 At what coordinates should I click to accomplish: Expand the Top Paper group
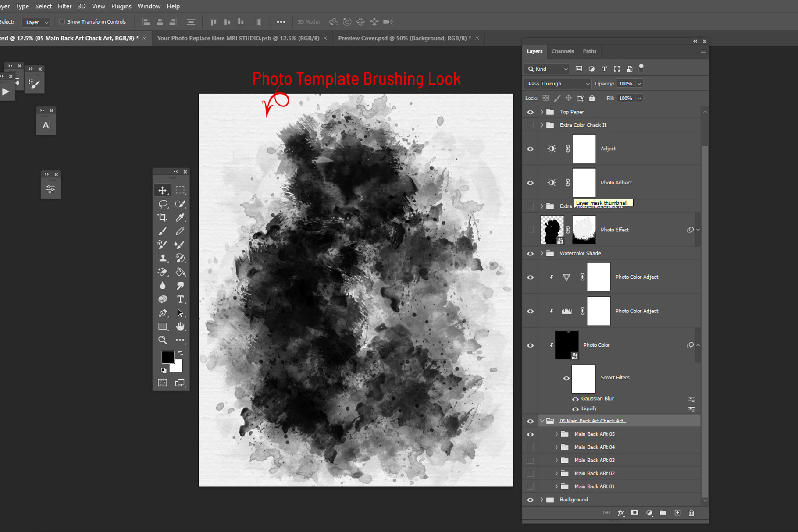pos(542,112)
